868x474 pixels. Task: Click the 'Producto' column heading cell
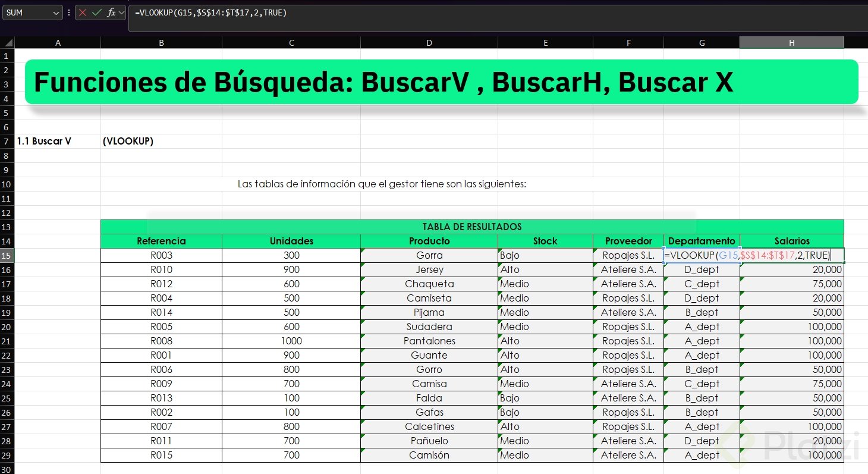point(429,241)
